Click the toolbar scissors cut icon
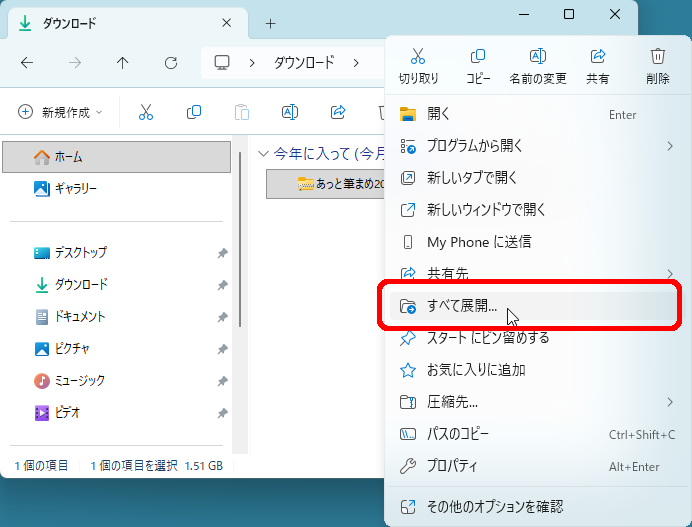Screen dimensions: 692x527 click(146, 113)
